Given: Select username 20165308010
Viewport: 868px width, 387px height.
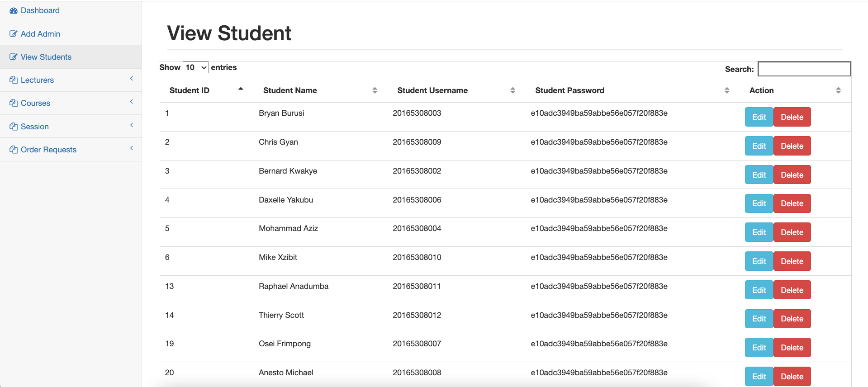Looking at the screenshot, I should (417, 257).
